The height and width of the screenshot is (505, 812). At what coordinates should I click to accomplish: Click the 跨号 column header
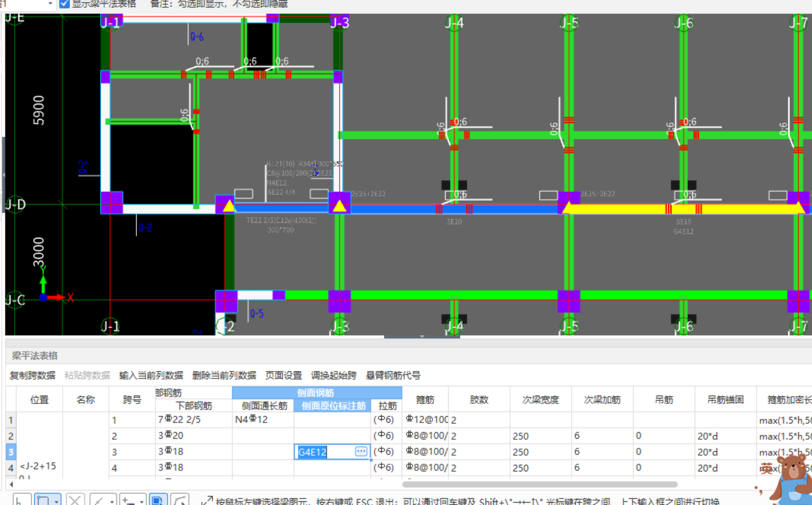132,399
